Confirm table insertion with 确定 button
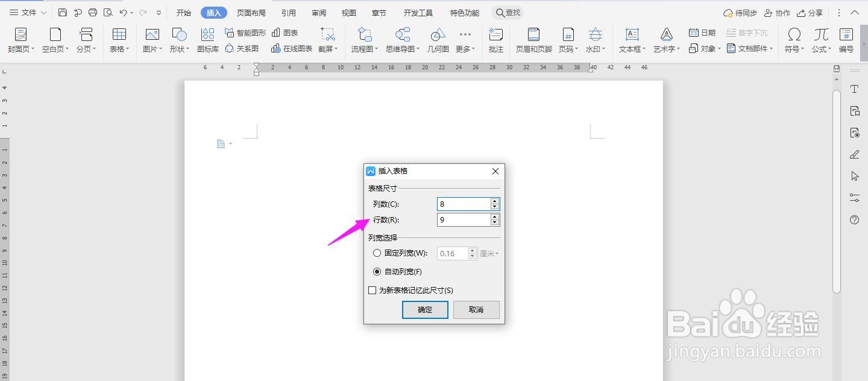This screenshot has height=381, width=868. tap(424, 309)
